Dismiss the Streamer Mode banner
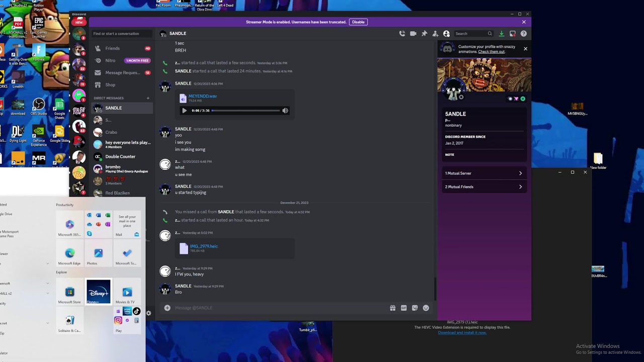 pyautogui.click(x=524, y=22)
